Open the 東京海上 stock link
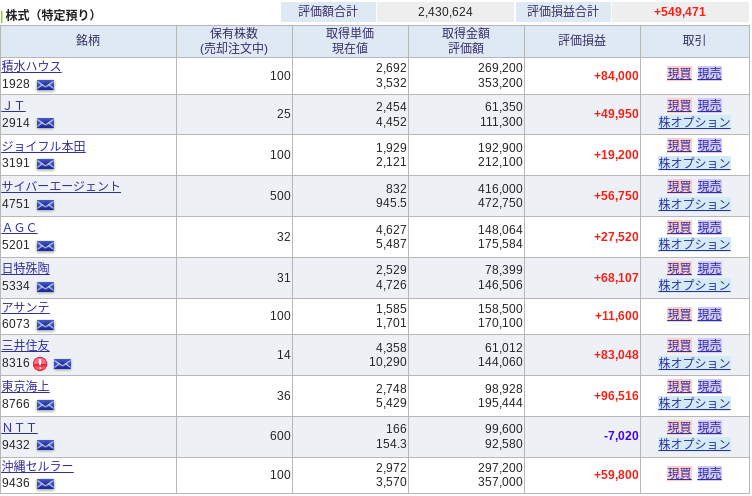 [25, 386]
